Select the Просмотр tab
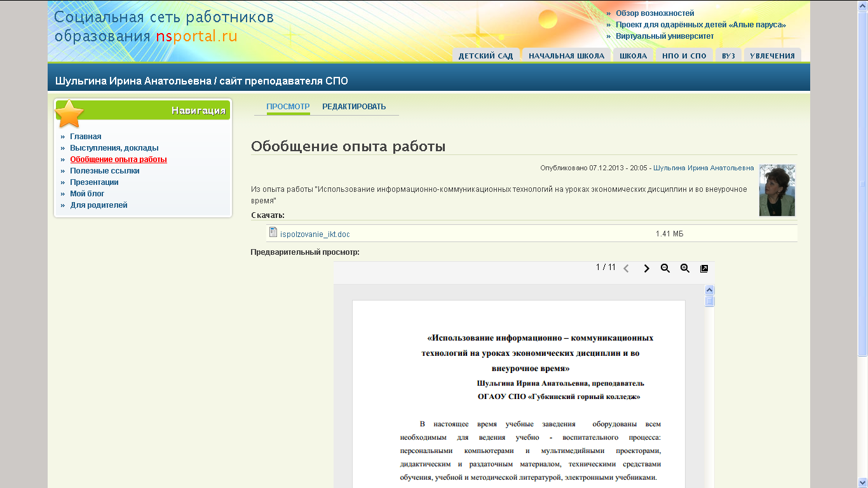The width and height of the screenshot is (868, 488). pyautogui.click(x=288, y=107)
